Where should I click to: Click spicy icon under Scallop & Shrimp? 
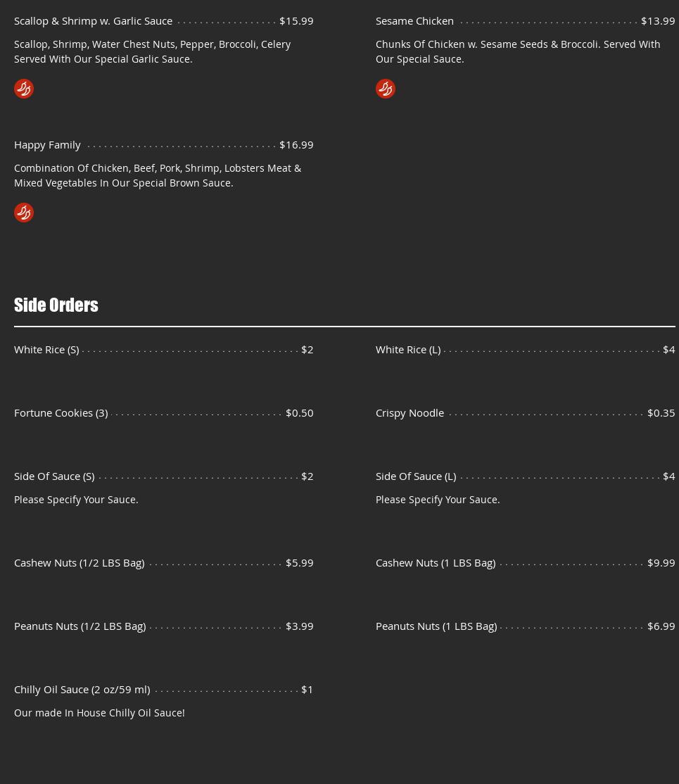click(x=24, y=89)
